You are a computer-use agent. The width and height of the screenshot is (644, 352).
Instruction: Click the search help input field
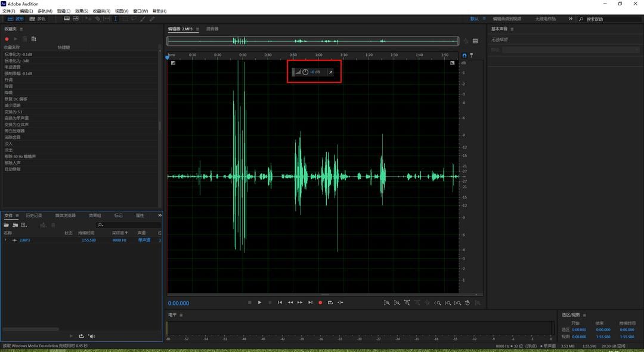point(611,19)
